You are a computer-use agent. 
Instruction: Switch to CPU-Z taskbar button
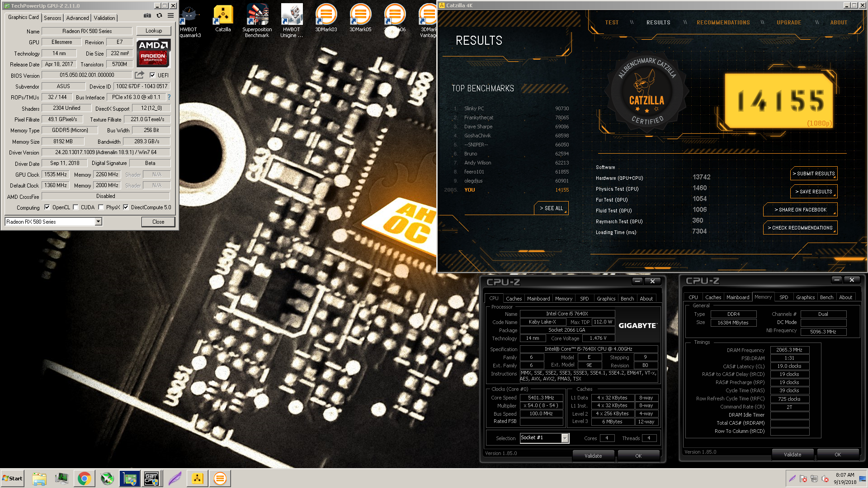151,479
